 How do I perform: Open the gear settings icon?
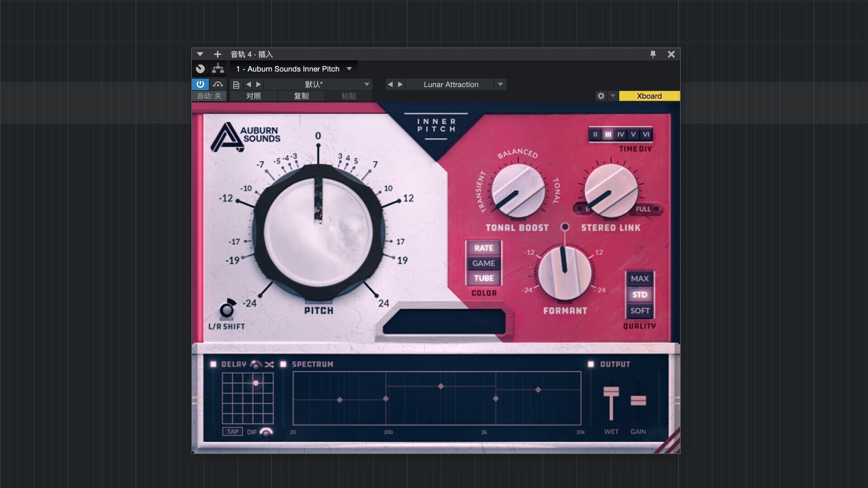(x=601, y=96)
